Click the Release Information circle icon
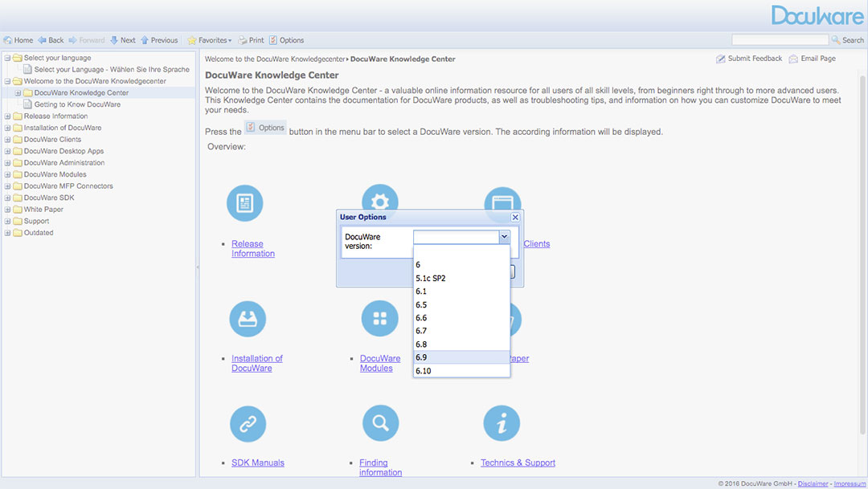868x489 pixels. 244,203
